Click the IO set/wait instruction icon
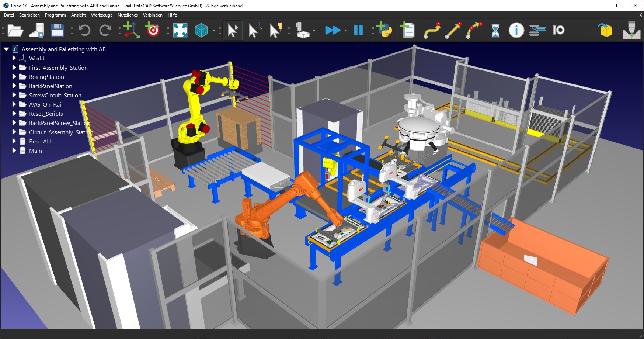The height and width of the screenshot is (339, 644). coord(558,30)
